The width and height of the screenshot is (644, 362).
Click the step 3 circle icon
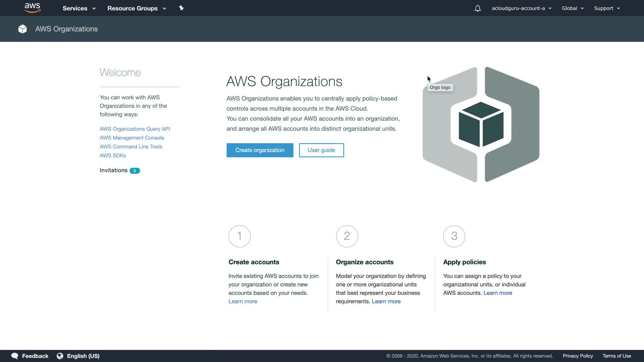(454, 236)
